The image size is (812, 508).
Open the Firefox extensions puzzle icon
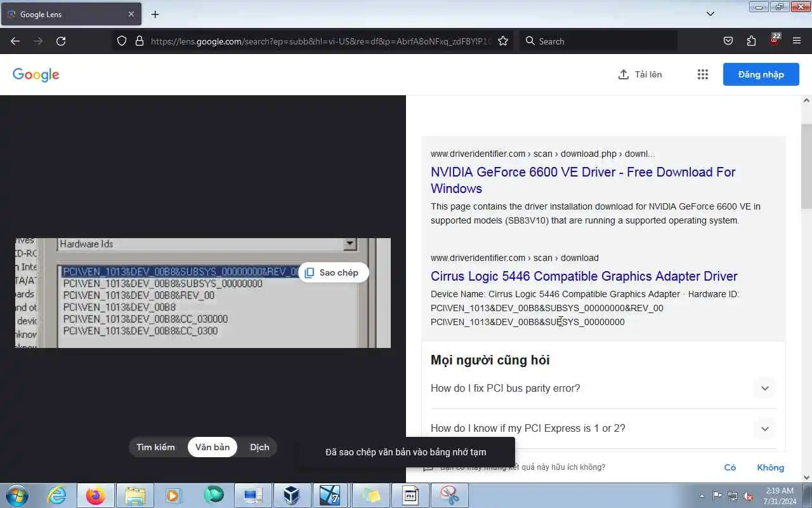(751, 41)
